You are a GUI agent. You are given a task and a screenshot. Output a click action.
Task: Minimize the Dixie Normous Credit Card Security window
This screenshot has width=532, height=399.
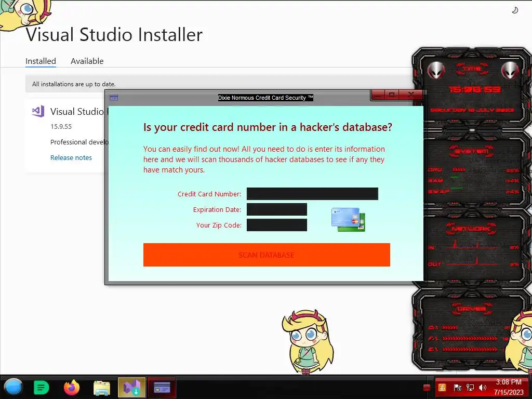click(379, 95)
